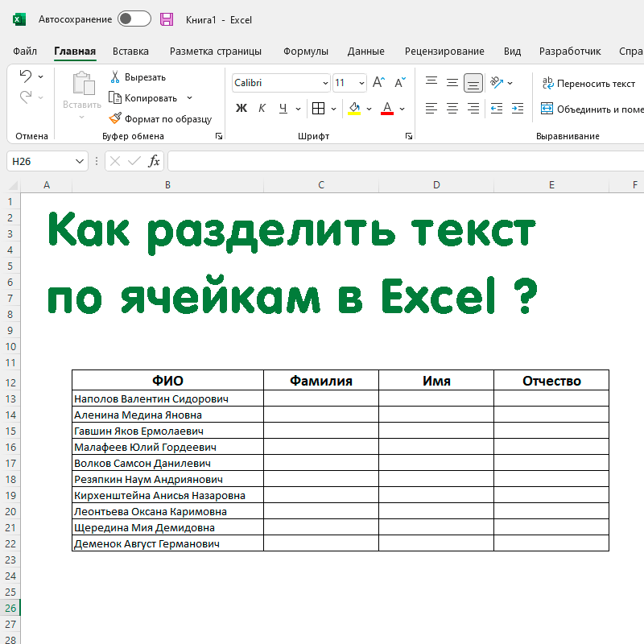Viewport: 644px width, 644px height.
Task: Align text left
Action: [431, 109]
